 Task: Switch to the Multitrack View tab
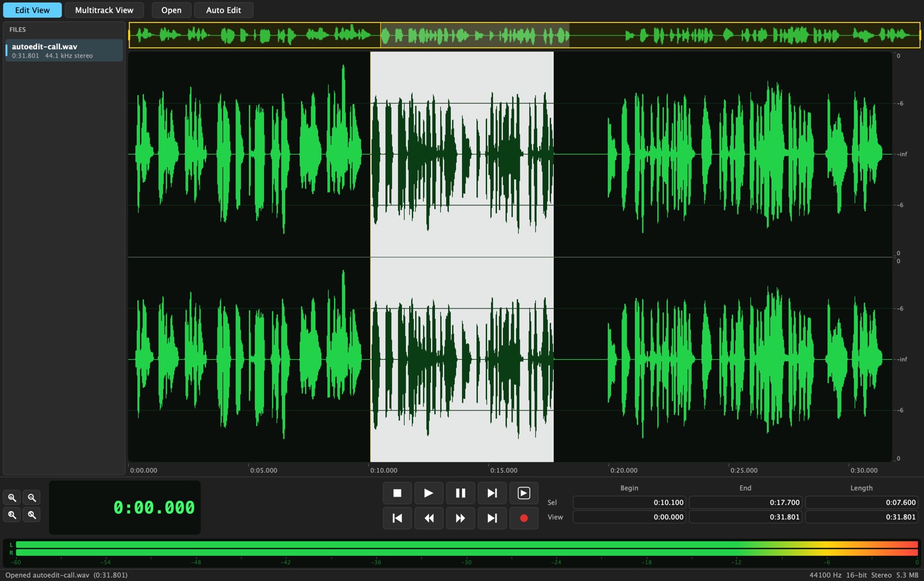pos(104,10)
